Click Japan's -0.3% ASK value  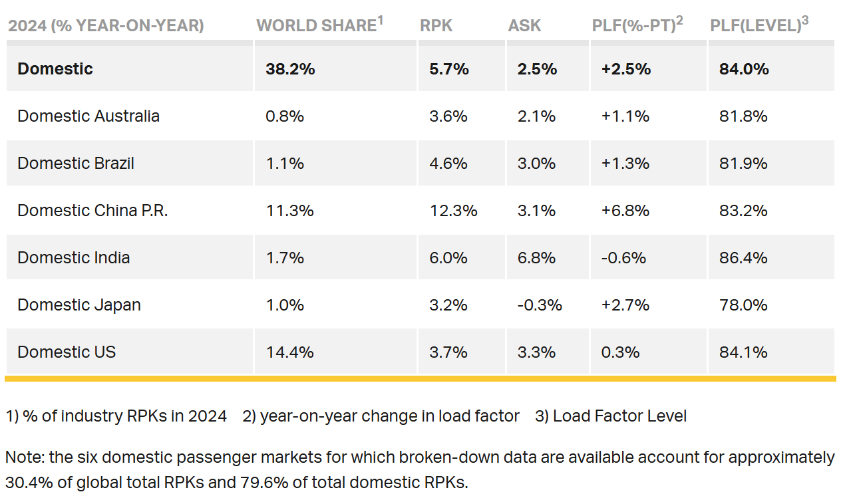tap(540, 305)
